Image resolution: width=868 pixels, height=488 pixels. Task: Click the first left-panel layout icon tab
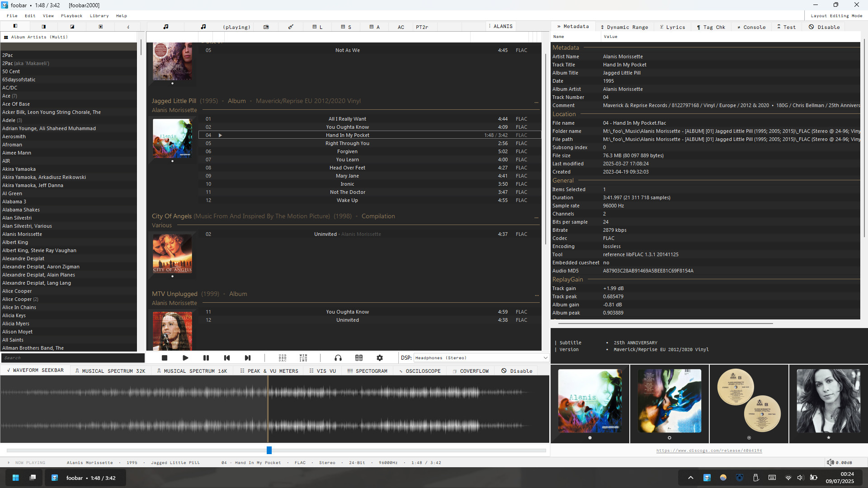coord(15,26)
